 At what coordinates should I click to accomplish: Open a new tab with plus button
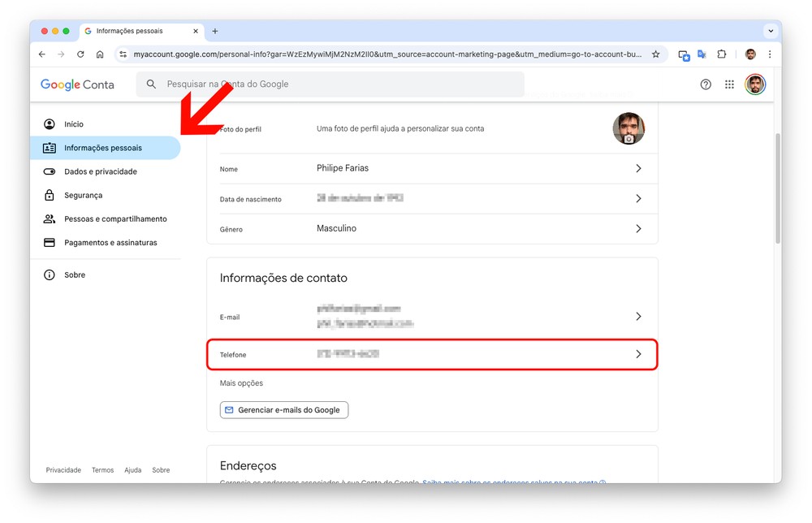215,31
